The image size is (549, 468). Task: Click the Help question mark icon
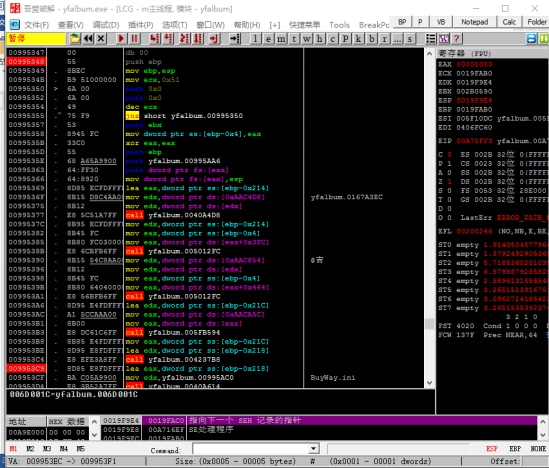[x=457, y=39]
